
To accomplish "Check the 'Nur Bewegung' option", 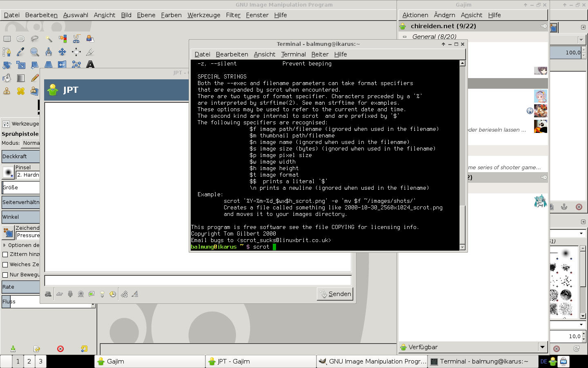I will coord(5,275).
